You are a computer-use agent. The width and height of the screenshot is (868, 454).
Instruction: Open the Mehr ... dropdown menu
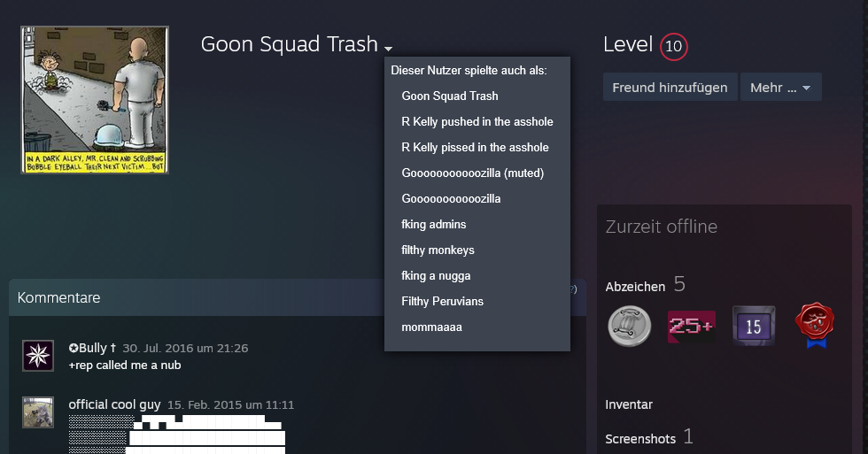pyautogui.click(x=780, y=88)
